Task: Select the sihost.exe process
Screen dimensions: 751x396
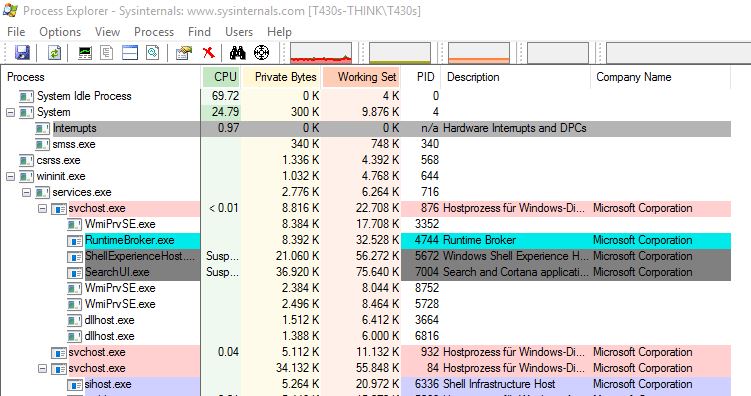Action: click(108, 385)
